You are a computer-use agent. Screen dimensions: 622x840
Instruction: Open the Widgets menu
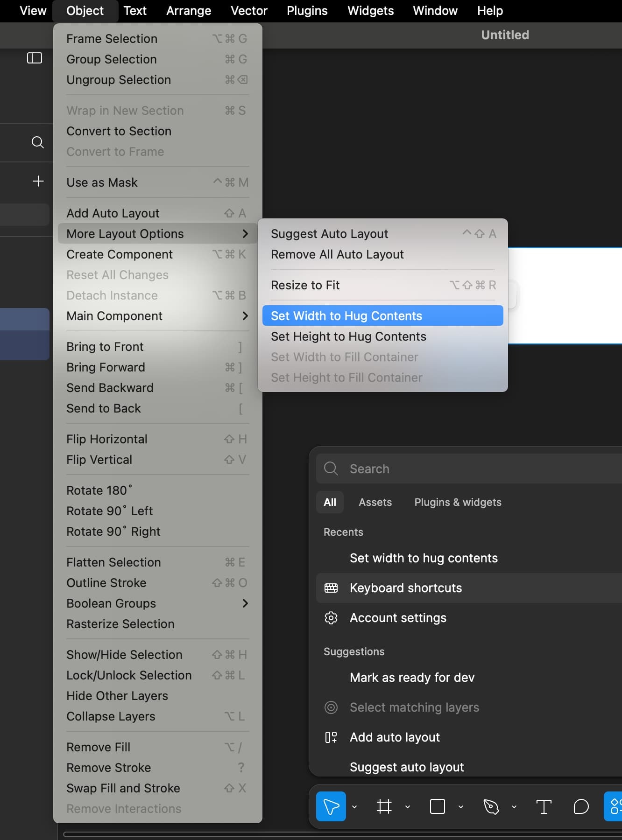pyautogui.click(x=371, y=11)
